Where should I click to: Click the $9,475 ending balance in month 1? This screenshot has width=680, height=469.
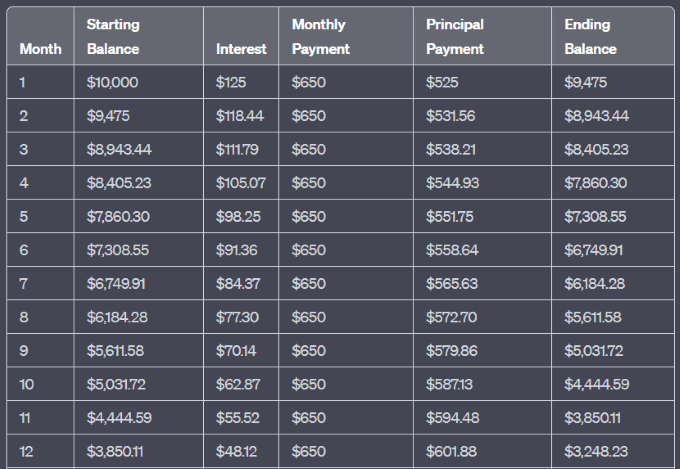tap(613, 82)
